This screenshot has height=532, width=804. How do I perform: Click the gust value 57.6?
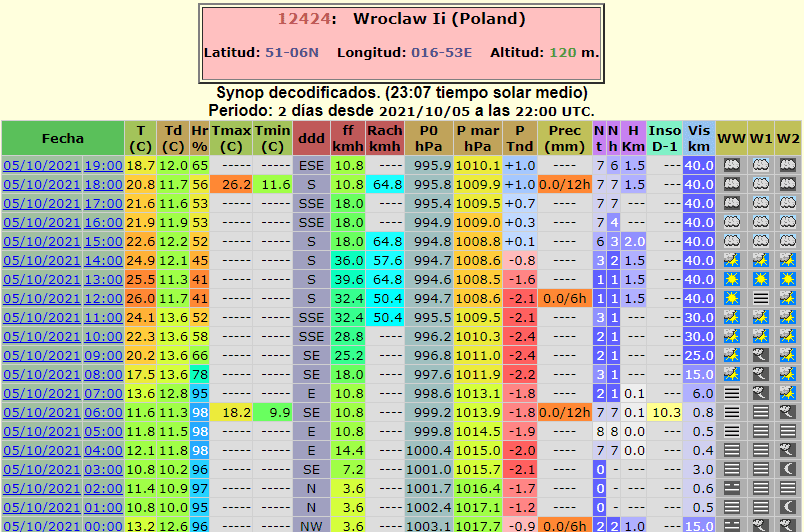(385, 260)
